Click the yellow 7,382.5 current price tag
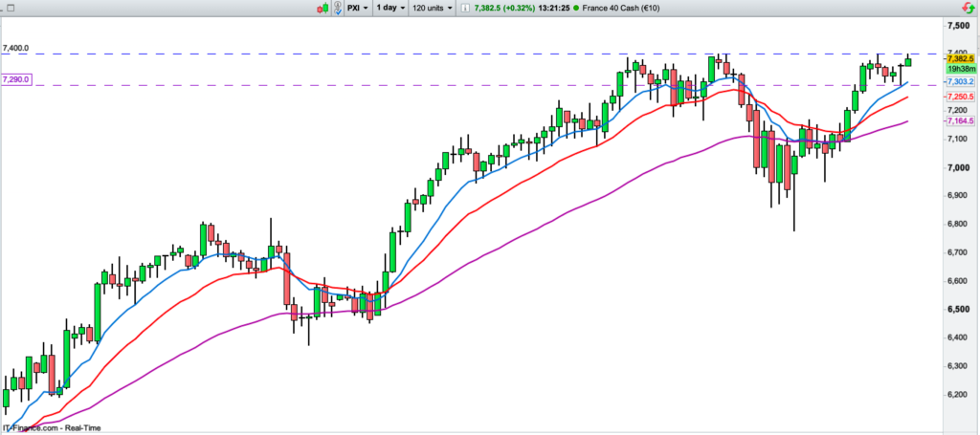Image resolution: width=980 pixels, height=435 pixels. (x=959, y=59)
